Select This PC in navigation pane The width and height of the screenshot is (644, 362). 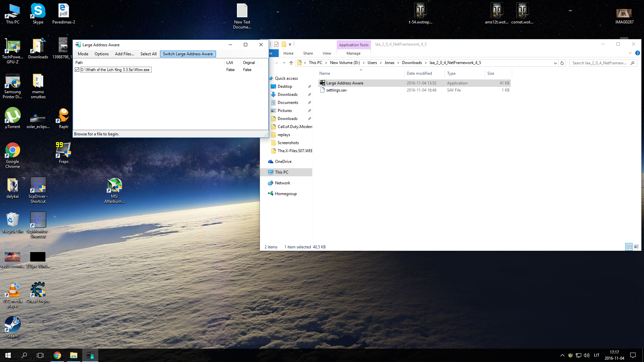pyautogui.click(x=287, y=172)
